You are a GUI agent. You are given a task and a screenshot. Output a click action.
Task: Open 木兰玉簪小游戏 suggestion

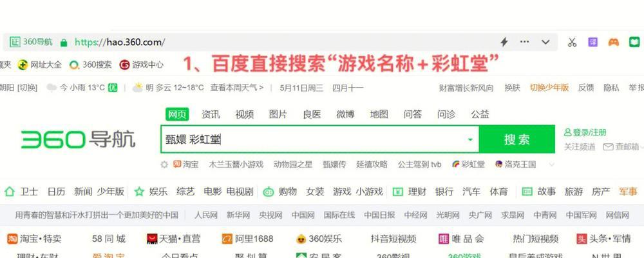(236, 164)
